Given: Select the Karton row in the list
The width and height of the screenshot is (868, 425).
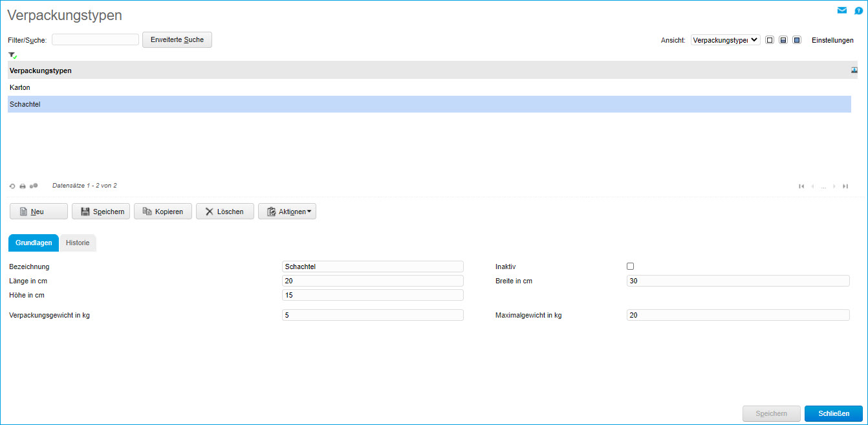Looking at the screenshot, I should click(20, 87).
